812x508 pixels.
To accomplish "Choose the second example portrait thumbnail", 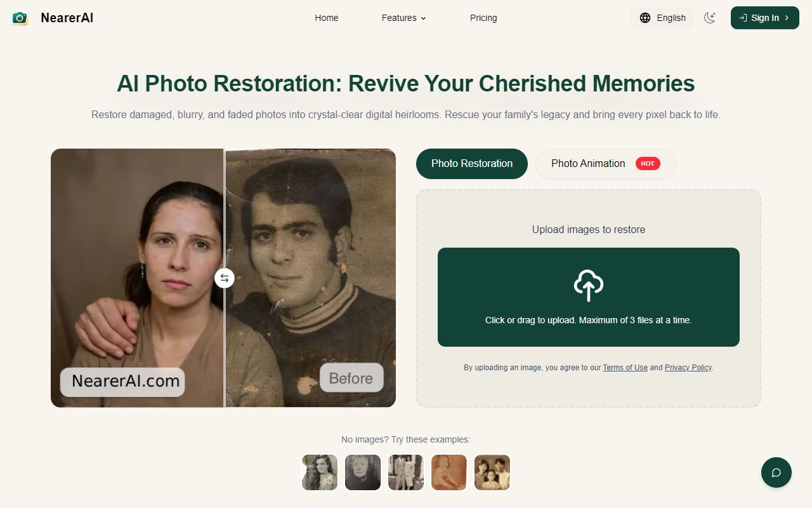I will click(363, 472).
